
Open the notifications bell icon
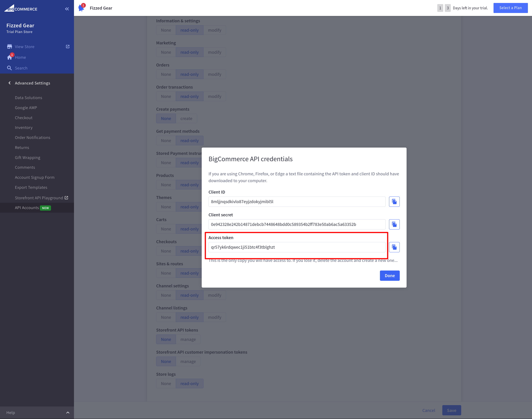[x=81, y=8]
